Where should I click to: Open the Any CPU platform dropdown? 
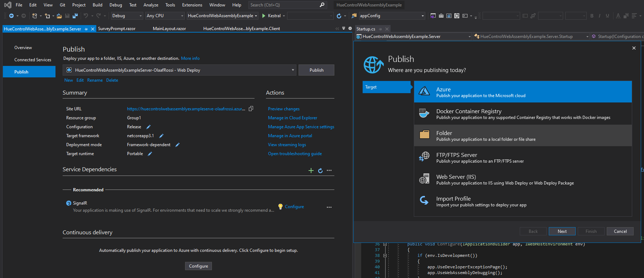coord(165,16)
